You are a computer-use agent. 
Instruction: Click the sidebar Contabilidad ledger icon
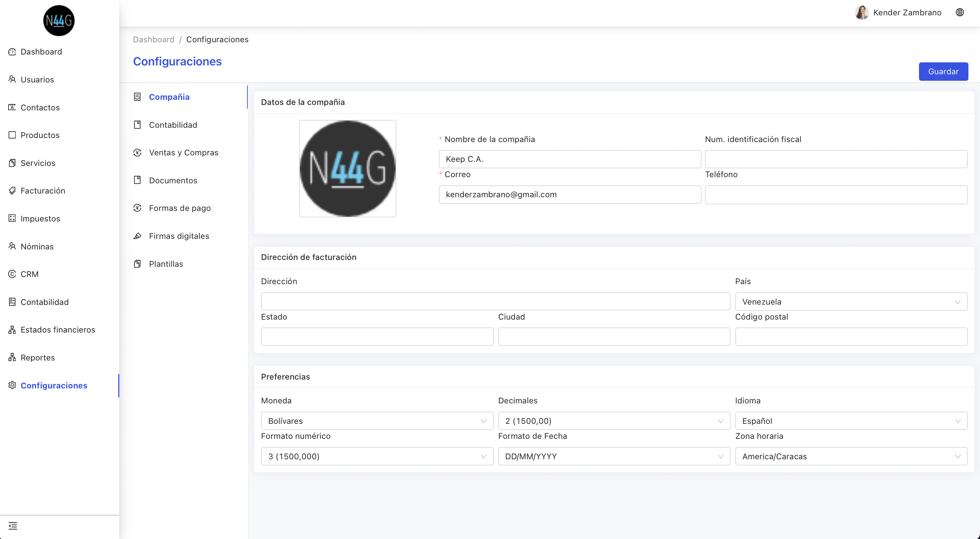coord(12,302)
